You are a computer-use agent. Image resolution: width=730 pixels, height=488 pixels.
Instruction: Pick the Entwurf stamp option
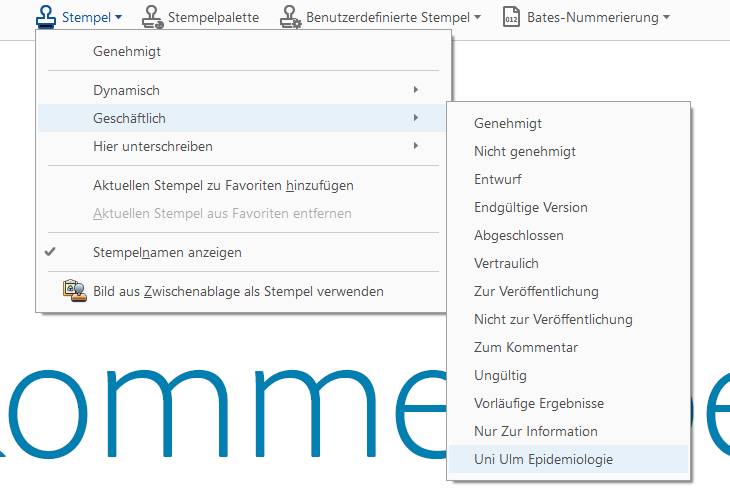coord(498,179)
